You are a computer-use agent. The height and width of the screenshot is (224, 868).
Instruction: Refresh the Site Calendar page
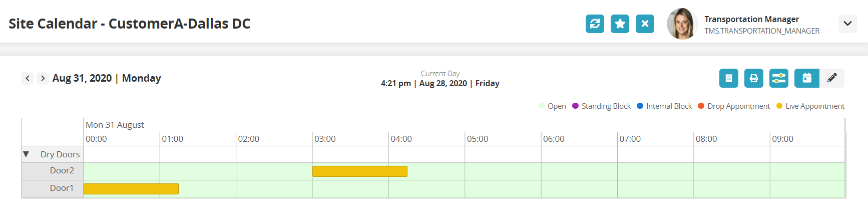click(x=595, y=24)
